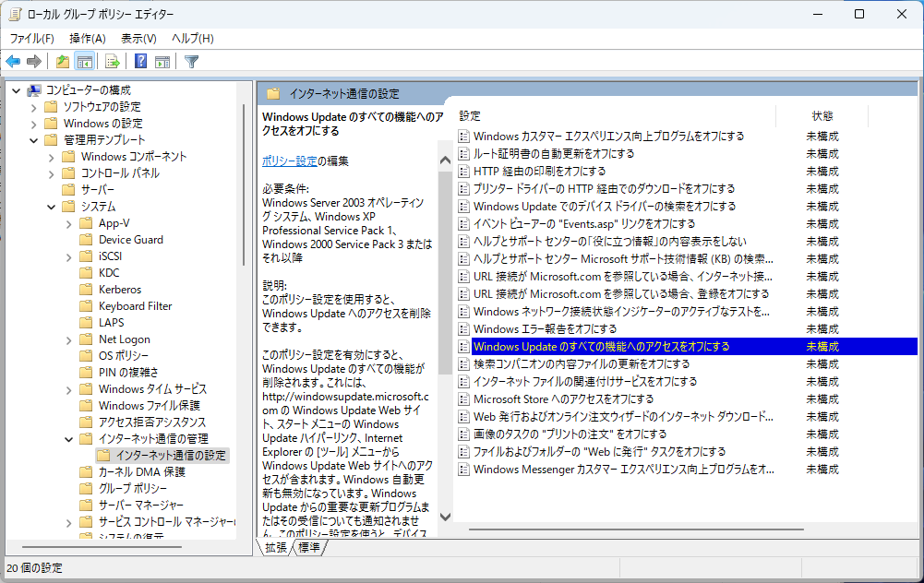
Task: Click the blue Back arrow in toolbar
Action: 13,62
